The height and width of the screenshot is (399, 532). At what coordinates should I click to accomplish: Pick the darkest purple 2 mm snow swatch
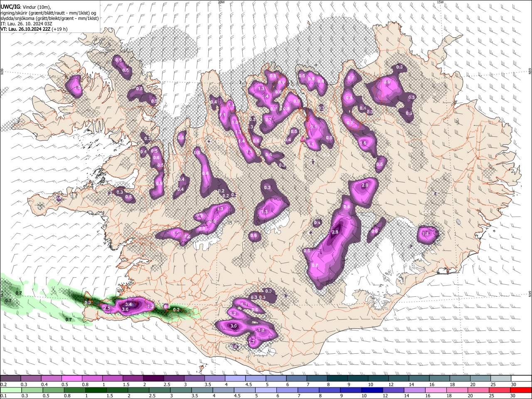153,379
